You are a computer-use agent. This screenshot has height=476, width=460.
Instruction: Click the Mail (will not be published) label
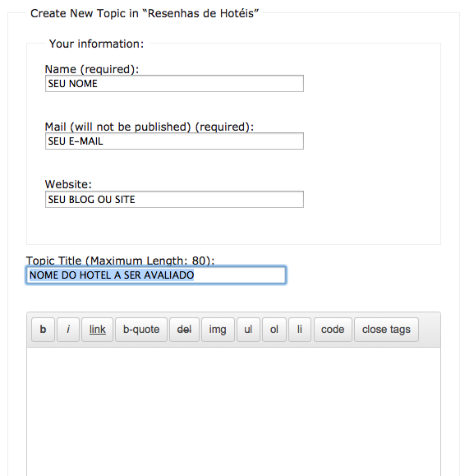(x=149, y=127)
